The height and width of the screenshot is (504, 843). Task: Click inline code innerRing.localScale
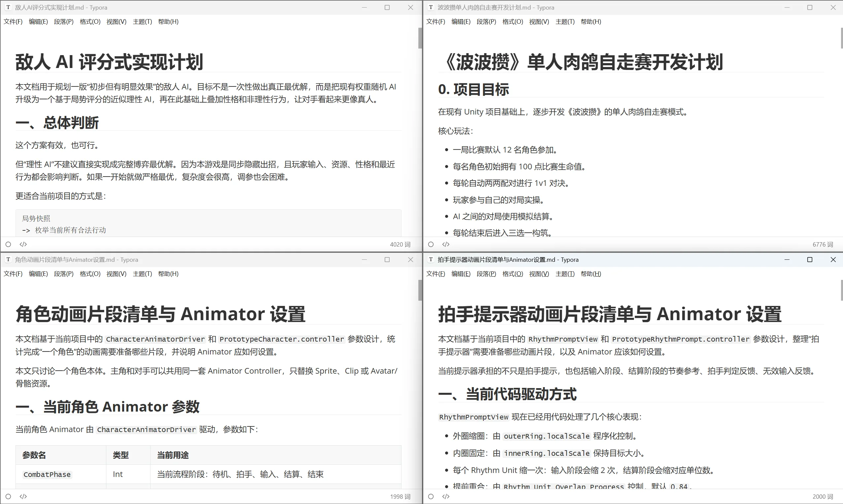pyautogui.click(x=546, y=453)
